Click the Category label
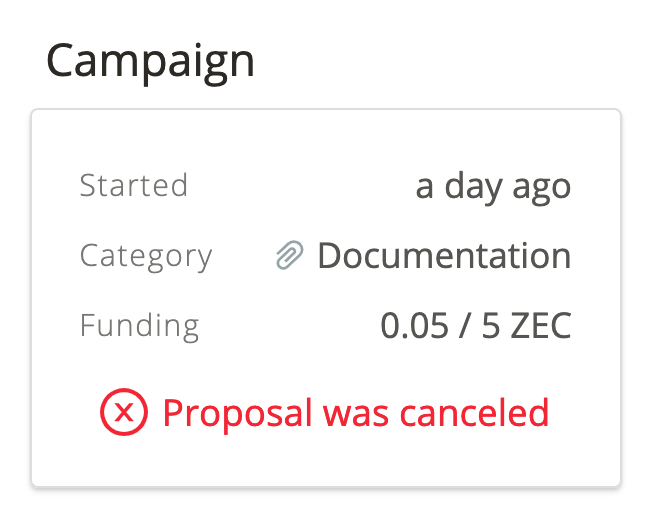Image resolution: width=646 pixels, height=524 pixels. (x=145, y=256)
